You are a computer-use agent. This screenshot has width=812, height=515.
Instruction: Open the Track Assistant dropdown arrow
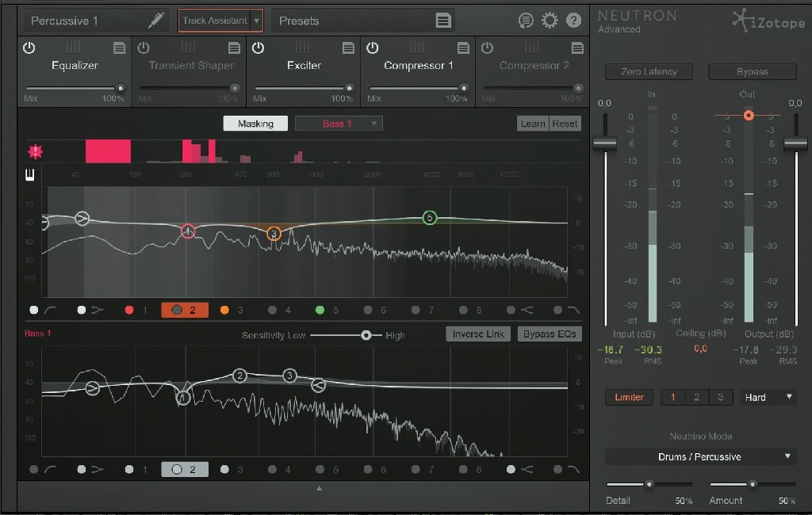coord(256,21)
